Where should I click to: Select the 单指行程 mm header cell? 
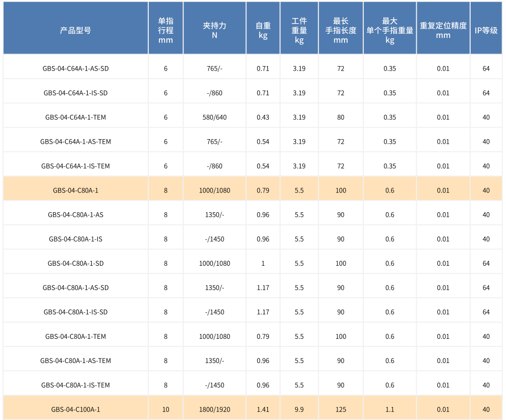165,30
